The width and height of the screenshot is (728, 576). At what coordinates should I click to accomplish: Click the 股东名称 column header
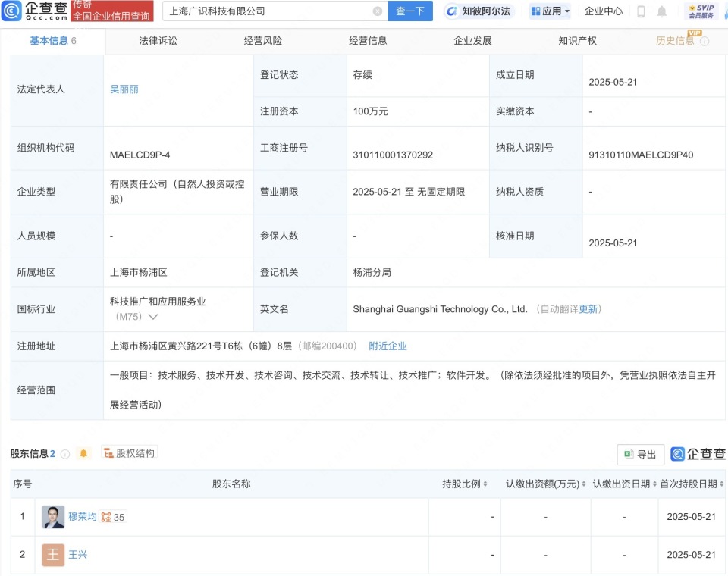tap(231, 484)
